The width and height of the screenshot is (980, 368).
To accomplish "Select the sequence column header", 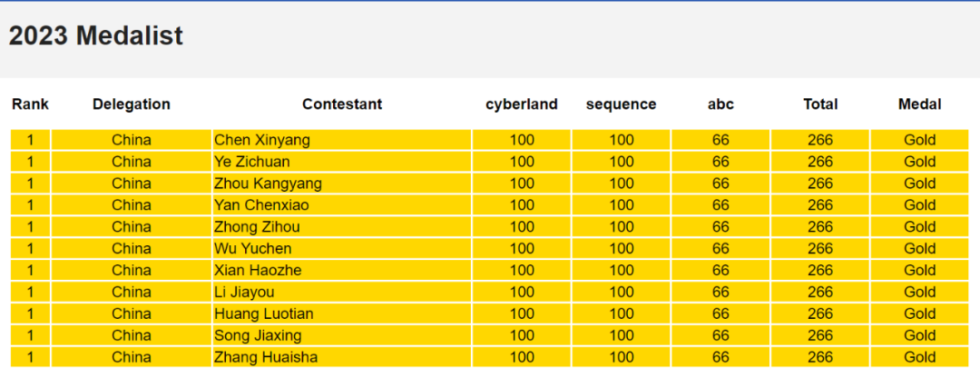I will [621, 104].
